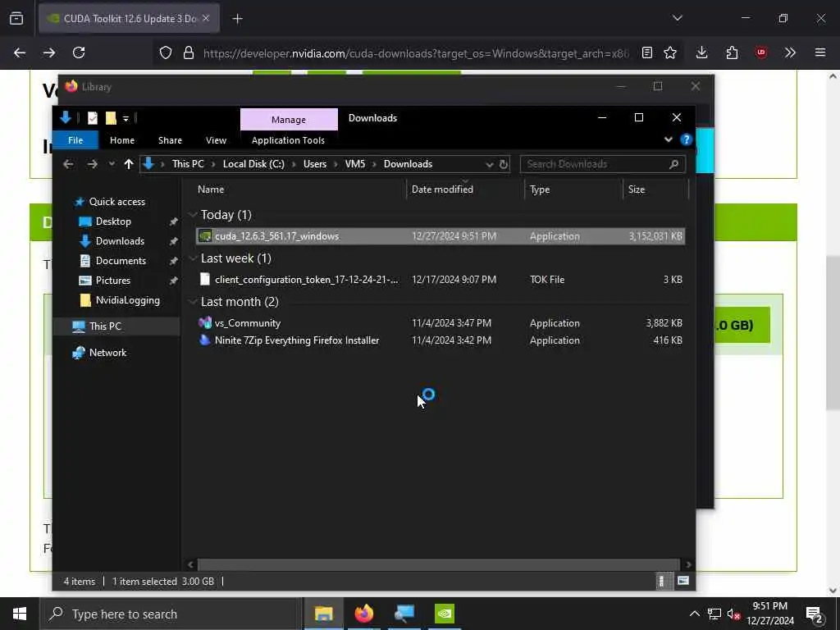Open File Explorer from the taskbar
840x630 pixels.
click(323, 614)
